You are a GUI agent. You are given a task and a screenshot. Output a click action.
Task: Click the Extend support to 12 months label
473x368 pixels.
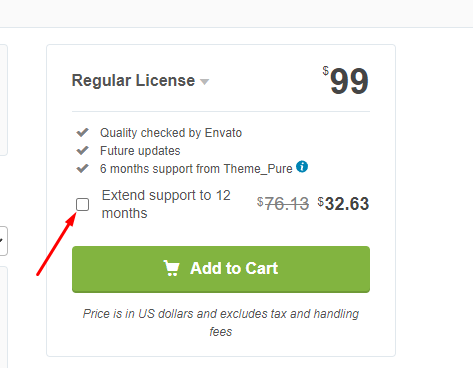(x=166, y=204)
